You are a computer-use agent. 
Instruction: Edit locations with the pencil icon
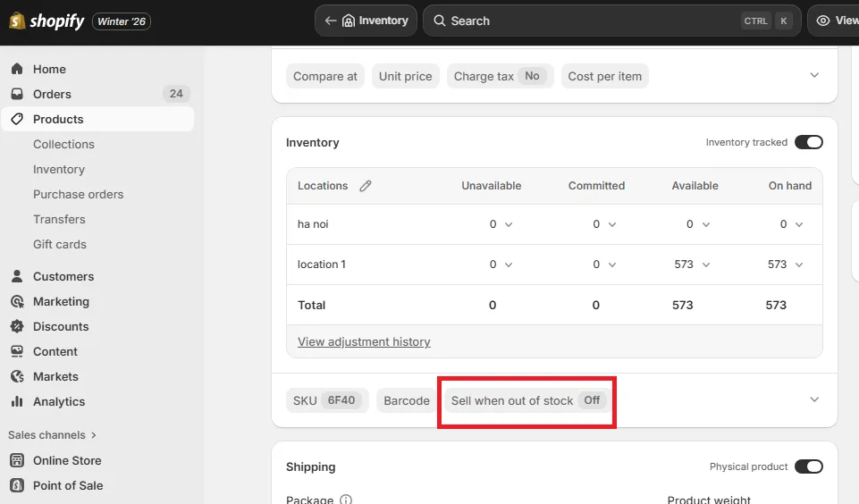[x=366, y=186]
